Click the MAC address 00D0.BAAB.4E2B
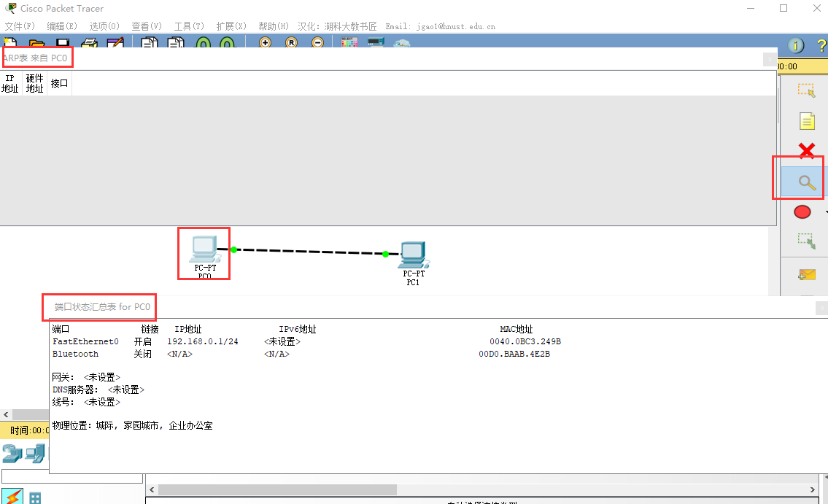Screen dimensions: 828x504 (514, 354)
